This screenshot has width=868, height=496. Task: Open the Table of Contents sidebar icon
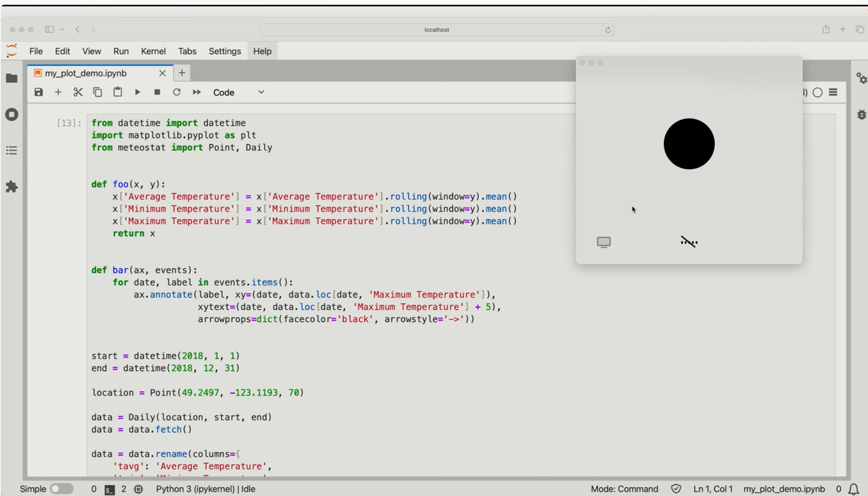pyautogui.click(x=11, y=150)
